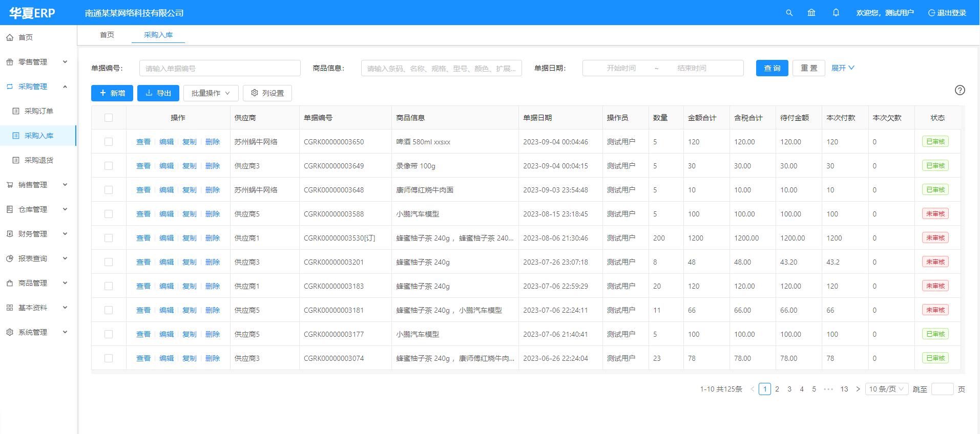Click 编辑 link for CGRK00000003649
Viewport: 980px width, 434px height.
coord(166,166)
